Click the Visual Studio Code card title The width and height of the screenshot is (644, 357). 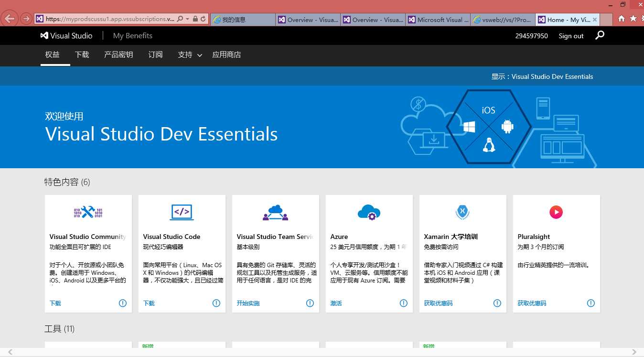coord(172,237)
